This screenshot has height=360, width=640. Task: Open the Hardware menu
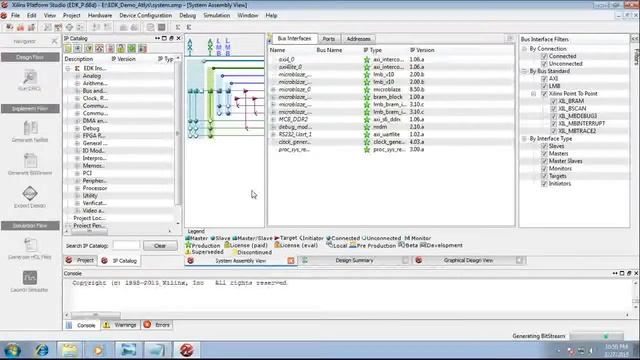point(100,16)
